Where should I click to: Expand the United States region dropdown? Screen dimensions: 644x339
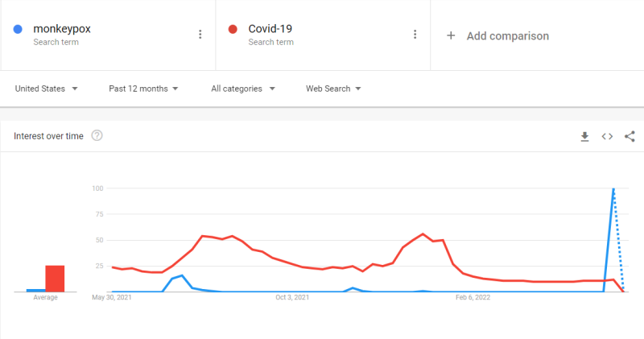(47, 89)
